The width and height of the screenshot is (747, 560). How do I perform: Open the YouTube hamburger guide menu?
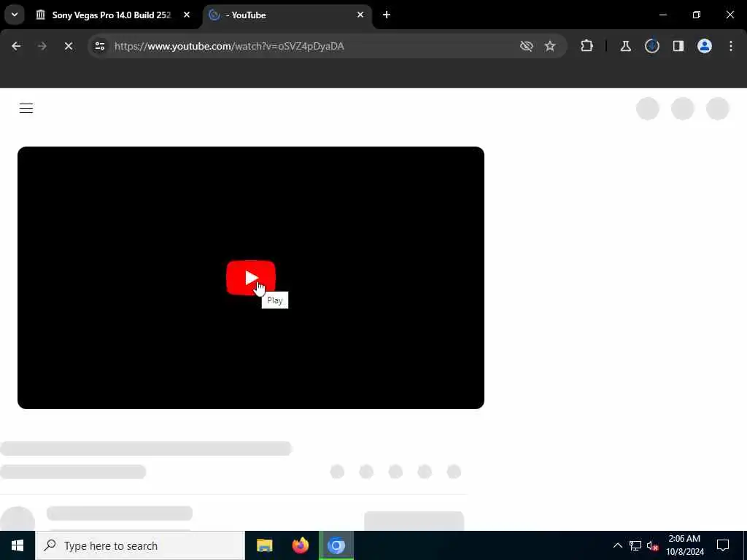[x=26, y=109]
